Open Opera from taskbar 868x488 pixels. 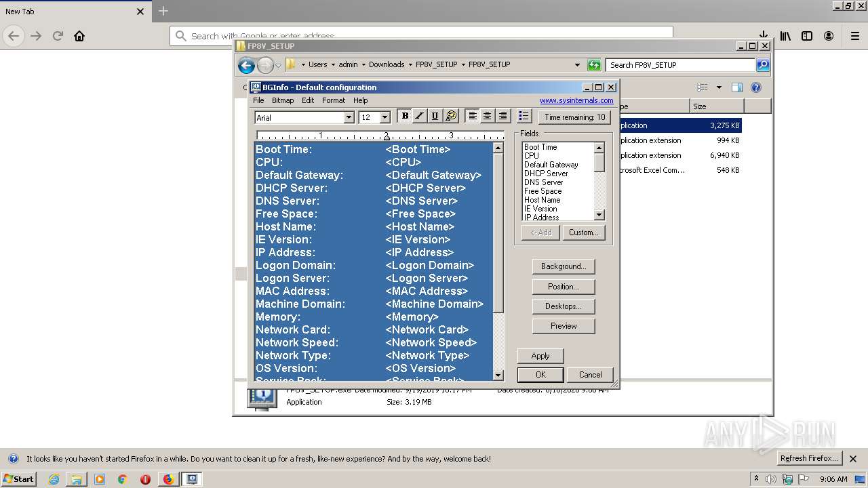coord(145,479)
